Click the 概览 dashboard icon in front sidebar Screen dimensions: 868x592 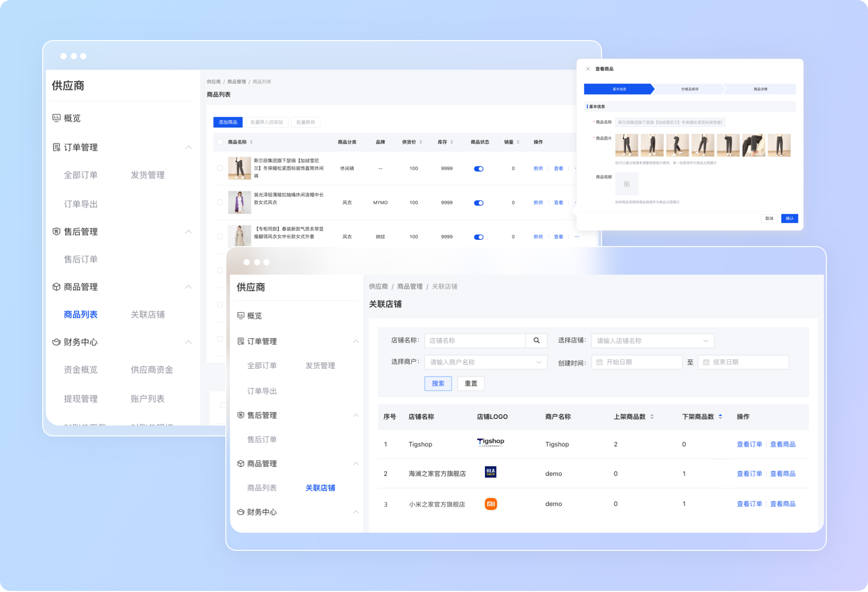[241, 316]
